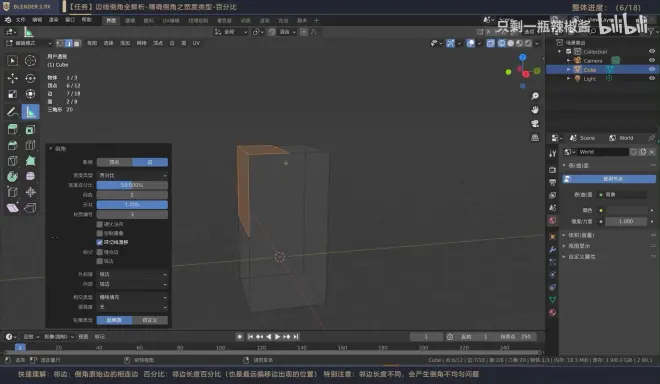
Task: Expand the Light item in the outliner
Action: [569, 79]
